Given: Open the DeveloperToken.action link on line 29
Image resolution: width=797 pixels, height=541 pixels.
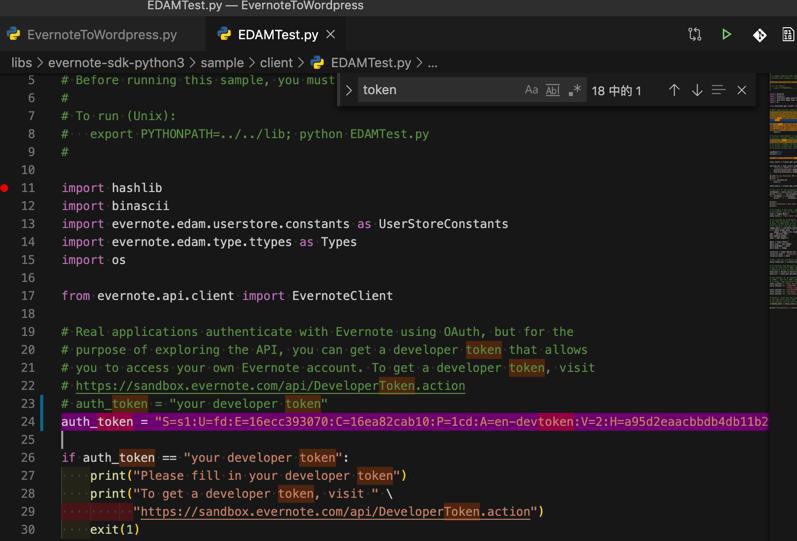Looking at the screenshot, I should tap(335, 512).
